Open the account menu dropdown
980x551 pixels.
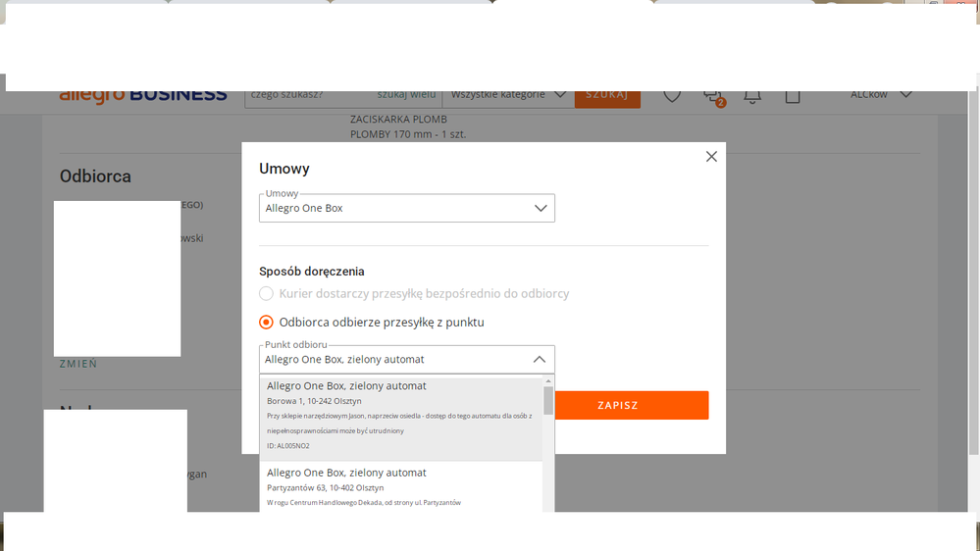(881, 95)
